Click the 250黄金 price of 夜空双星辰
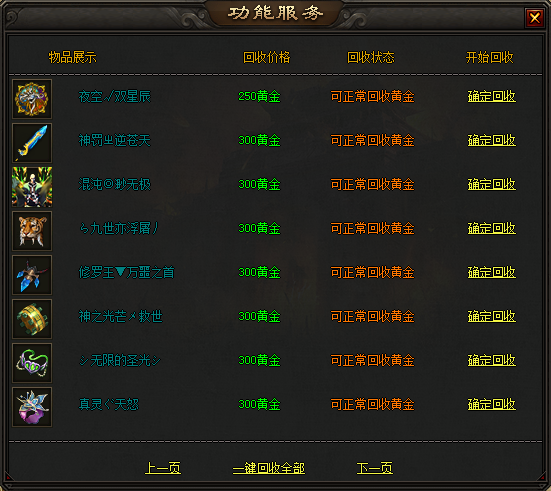Viewport: 551px width, 491px height. 259,96
